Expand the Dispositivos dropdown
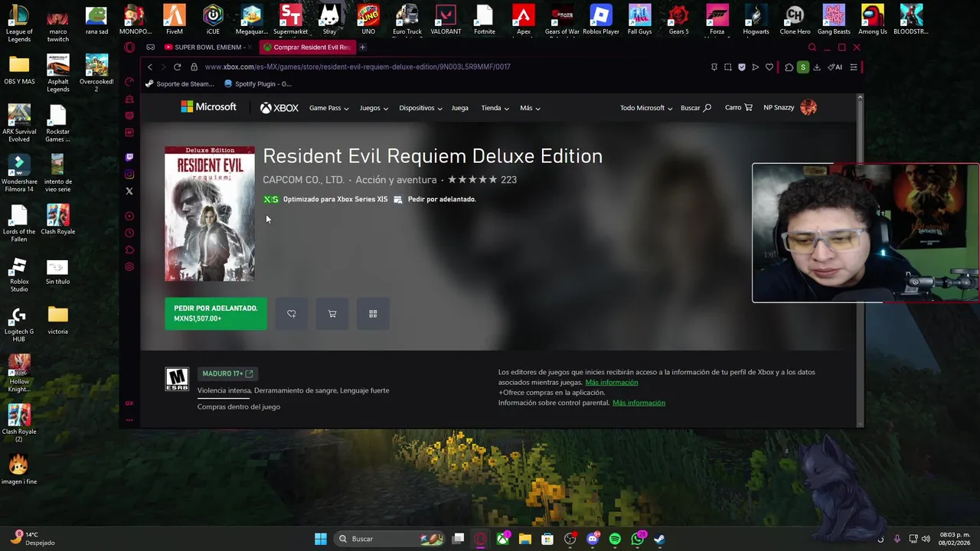The width and height of the screenshot is (980, 551). (x=420, y=108)
